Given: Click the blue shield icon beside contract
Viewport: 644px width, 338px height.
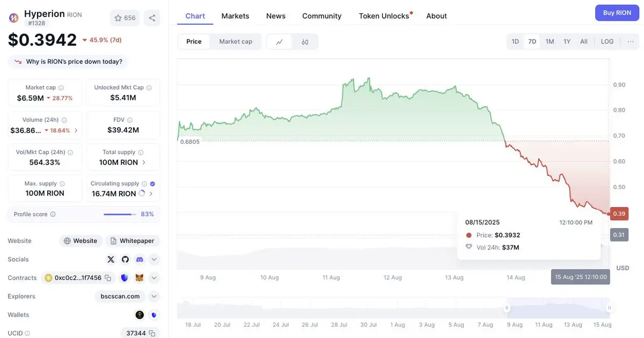Looking at the screenshot, I should [125, 278].
